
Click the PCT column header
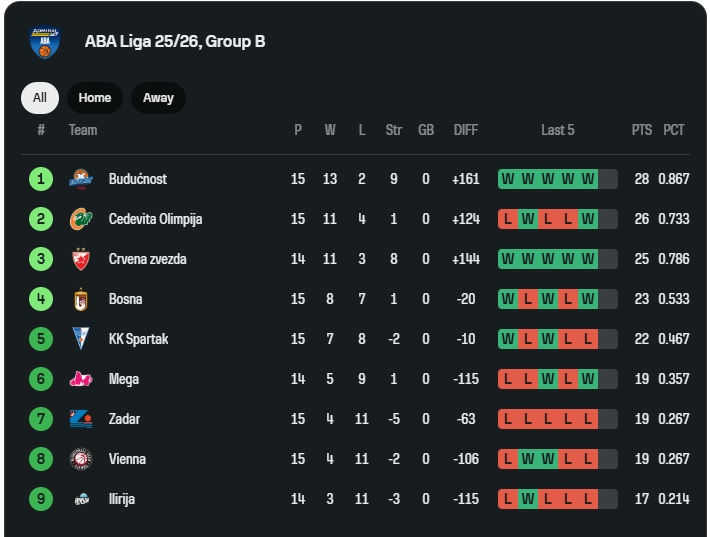pos(674,130)
